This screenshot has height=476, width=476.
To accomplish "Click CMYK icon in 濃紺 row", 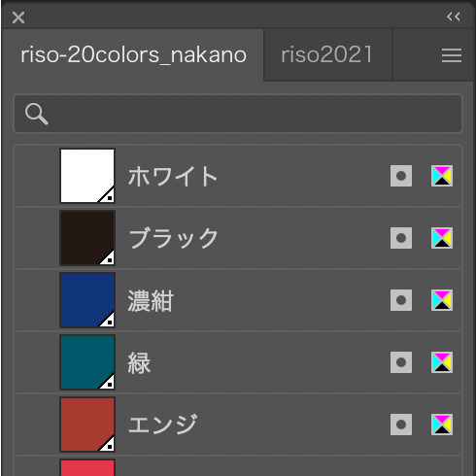I will click(x=442, y=300).
